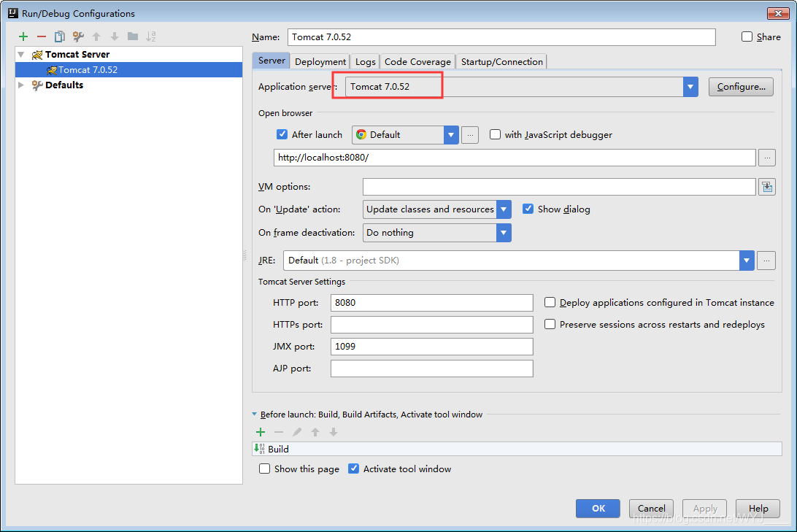Viewport: 797px width, 532px height.
Task: Add new configuration with green plus icon
Action: pyautogui.click(x=23, y=36)
